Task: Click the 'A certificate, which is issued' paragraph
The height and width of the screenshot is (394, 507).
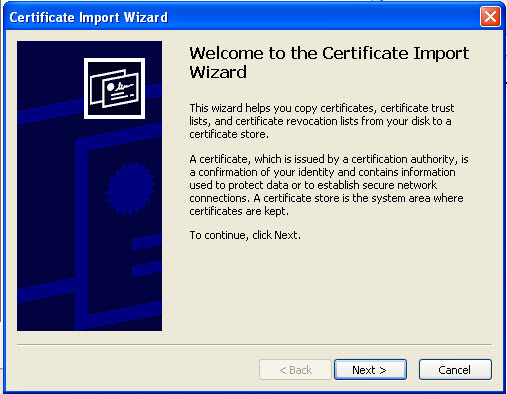Action: [329, 185]
